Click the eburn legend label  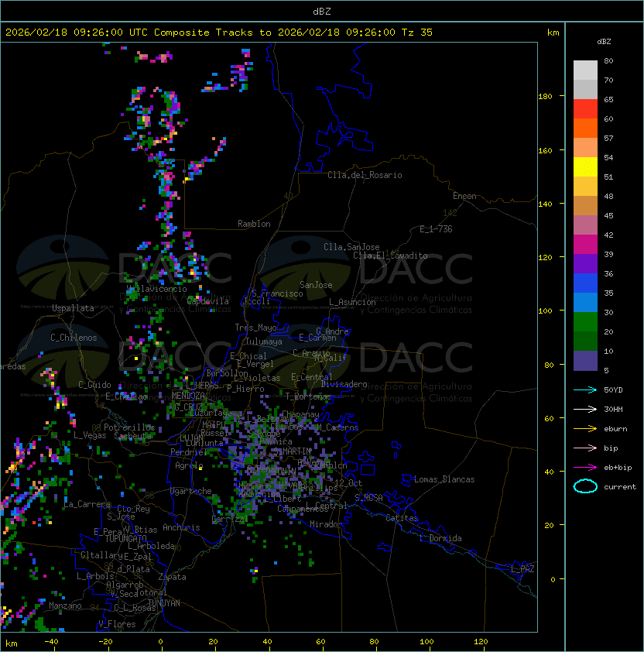(x=615, y=429)
